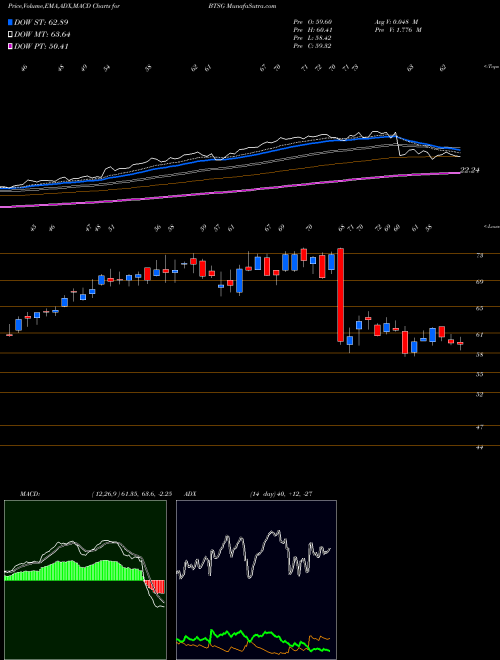Click price axis label 73
This screenshot has height=660, width=500.
click(480, 255)
